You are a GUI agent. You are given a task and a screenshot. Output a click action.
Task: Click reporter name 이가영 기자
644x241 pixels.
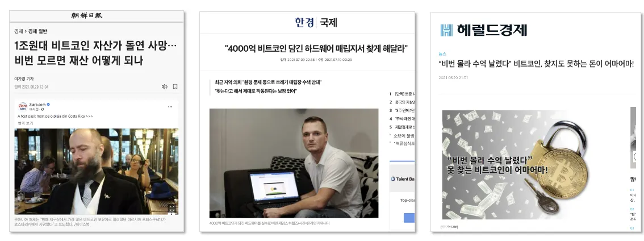tap(24, 78)
